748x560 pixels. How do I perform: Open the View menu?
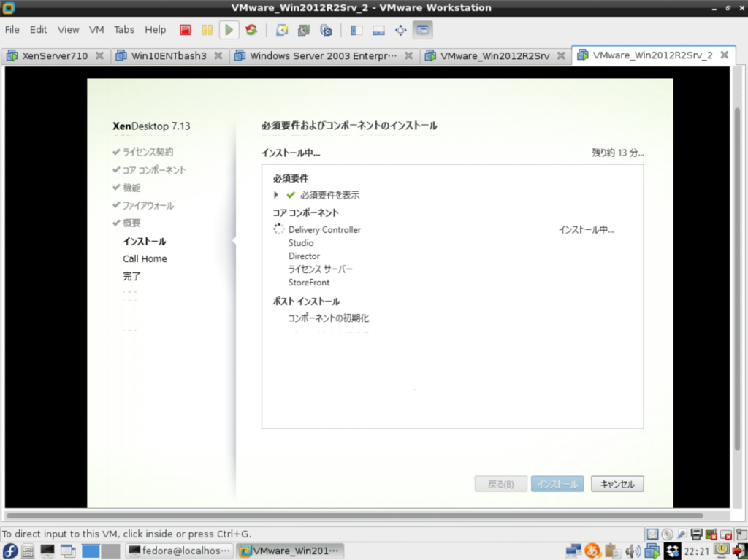pyautogui.click(x=68, y=30)
